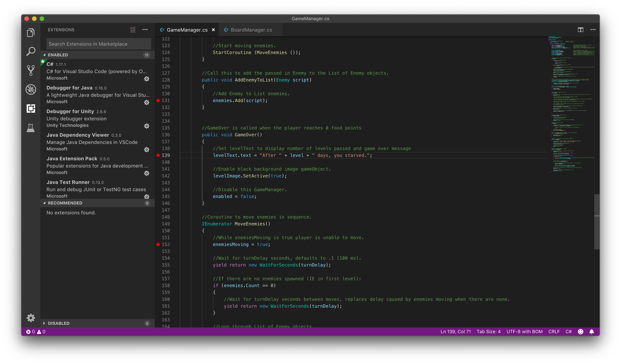Open gear menu for Debugger for Unity
621x364 pixels.
[x=147, y=126]
